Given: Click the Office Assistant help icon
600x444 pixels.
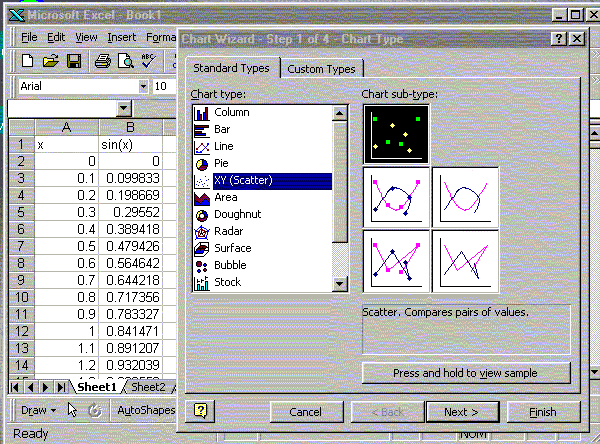Looking at the screenshot, I should point(201,411).
